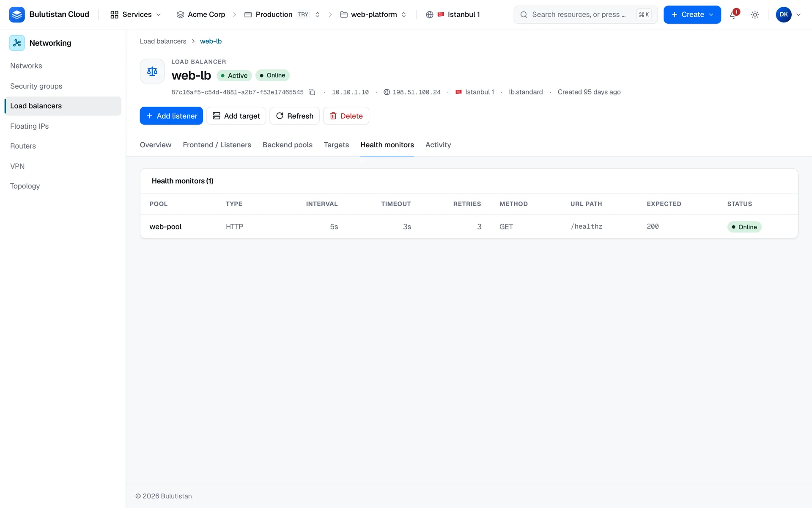Viewport: 812px width, 508px height.
Task: Open VPN in the sidebar
Action: coord(63,166)
